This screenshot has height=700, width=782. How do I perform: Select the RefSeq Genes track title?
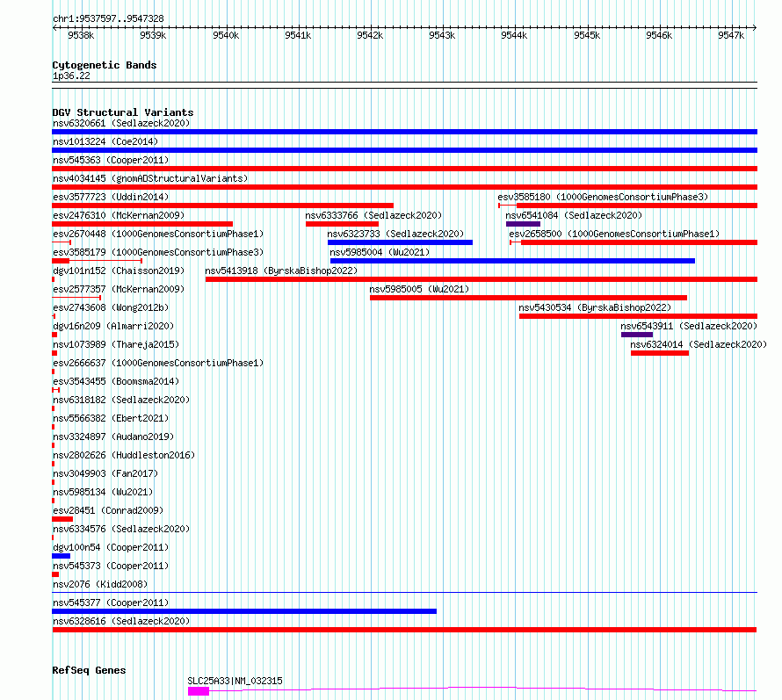coord(89,670)
